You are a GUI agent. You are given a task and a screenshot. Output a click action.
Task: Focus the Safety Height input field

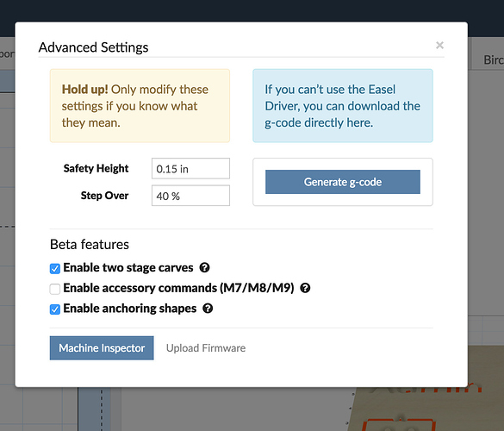190,169
